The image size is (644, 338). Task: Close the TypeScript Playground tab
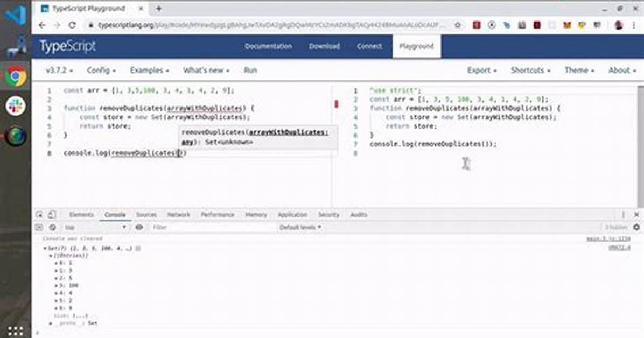[x=141, y=8]
